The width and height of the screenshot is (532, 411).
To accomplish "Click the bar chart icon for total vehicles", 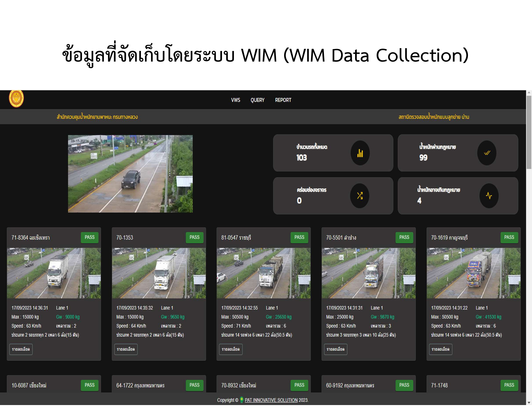I will (x=360, y=153).
